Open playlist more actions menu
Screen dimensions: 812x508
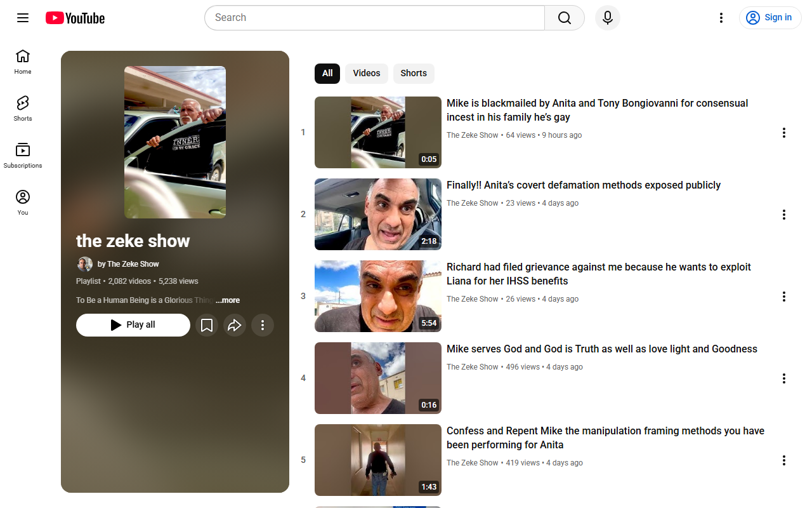(263, 325)
